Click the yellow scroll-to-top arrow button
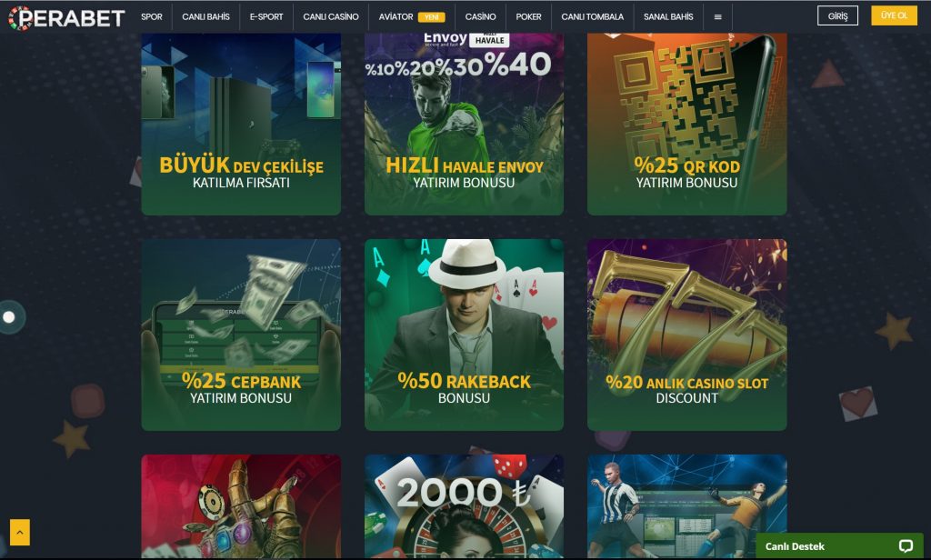 click(x=20, y=533)
